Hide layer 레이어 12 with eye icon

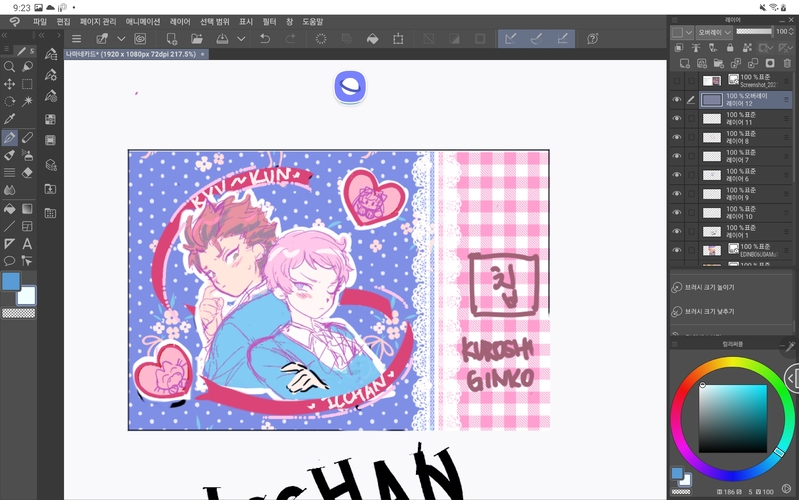point(677,100)
